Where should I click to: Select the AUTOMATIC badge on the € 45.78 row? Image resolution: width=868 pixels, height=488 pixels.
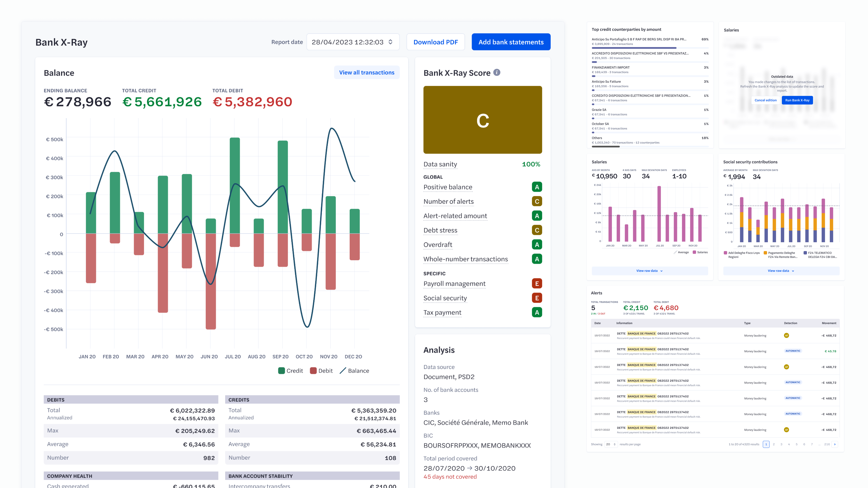pos(793,351)
